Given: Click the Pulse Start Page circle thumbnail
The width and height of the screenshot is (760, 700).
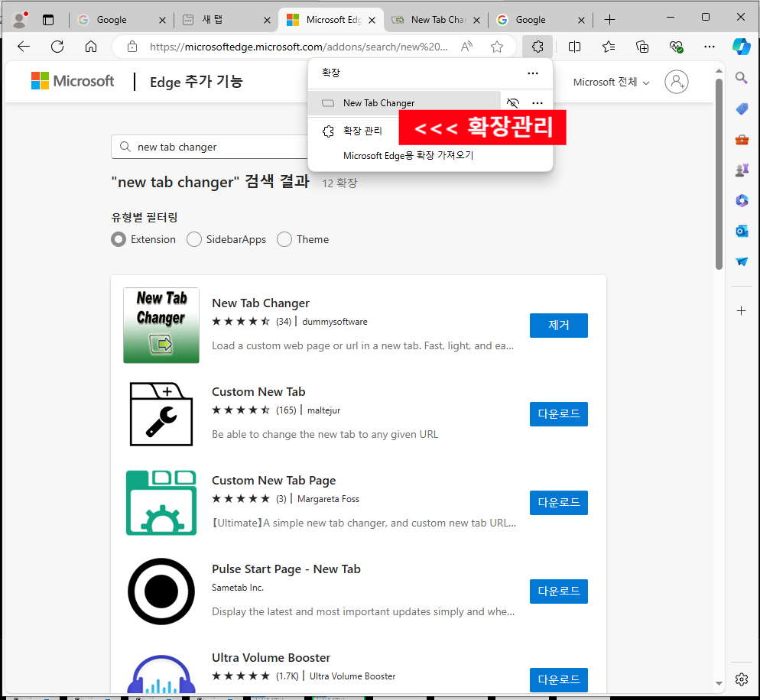Looking at the screenshot, I should click(x=161, y=591).
